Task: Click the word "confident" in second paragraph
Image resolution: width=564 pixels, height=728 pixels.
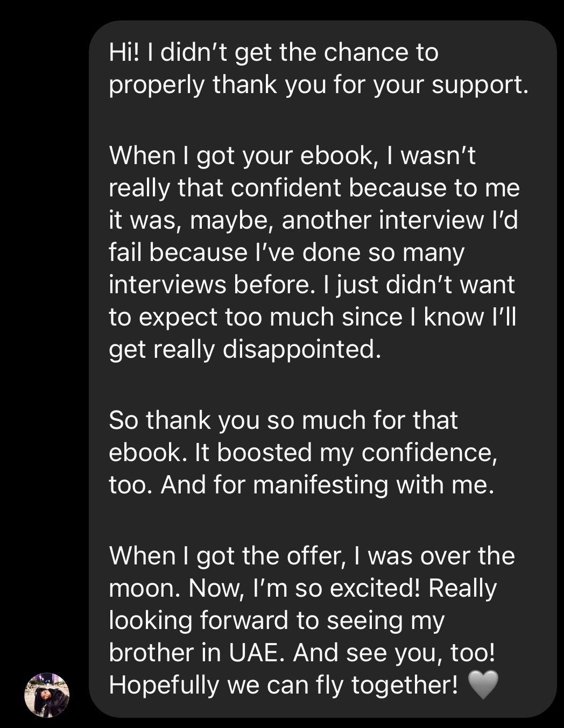Action: pyautogui.click(x=286, y=188)
